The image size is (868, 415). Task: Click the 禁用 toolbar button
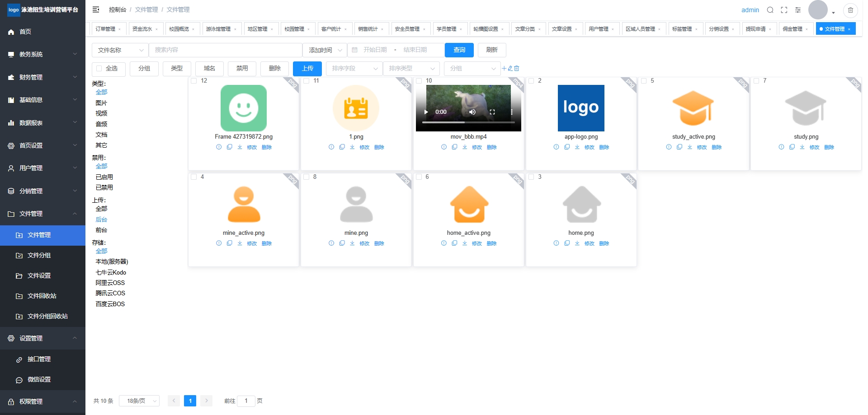point(242,69)
